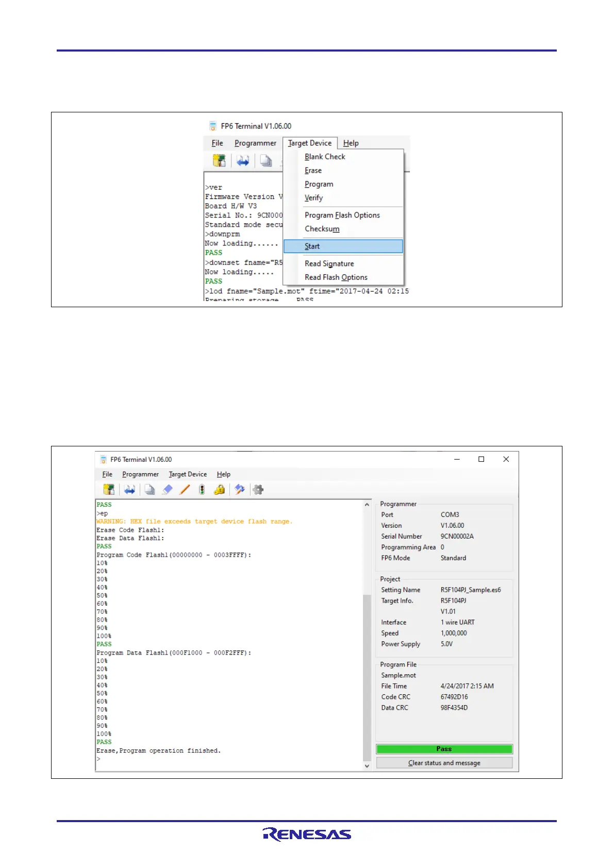Click the '1 wire UART' interface value

(458, 623)
